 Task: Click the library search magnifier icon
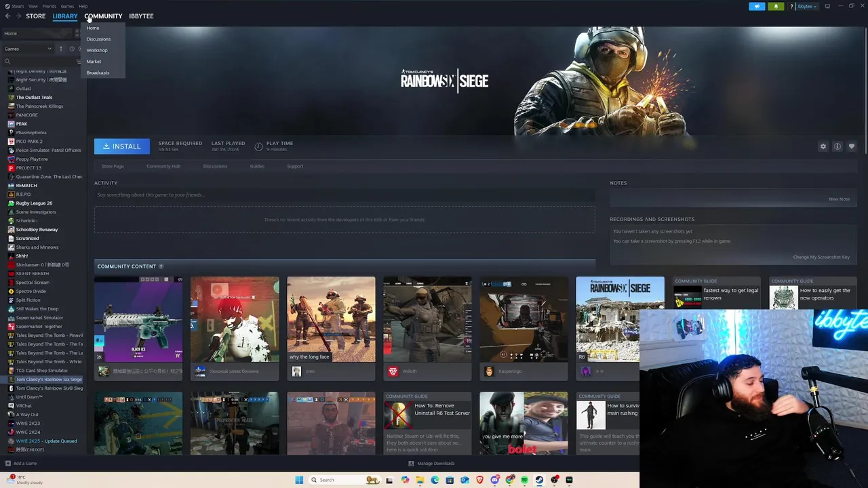coord(7,61)
